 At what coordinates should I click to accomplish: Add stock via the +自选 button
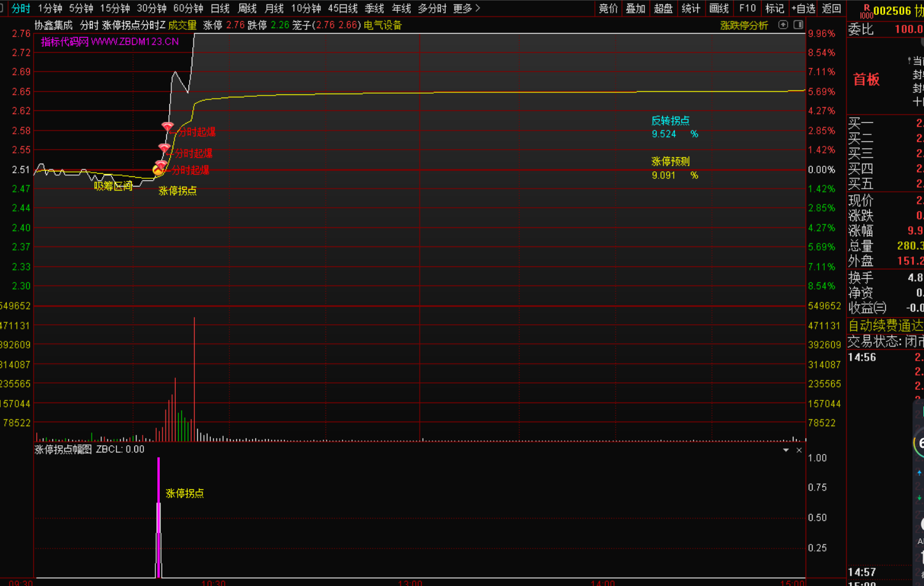click(803, 8)
